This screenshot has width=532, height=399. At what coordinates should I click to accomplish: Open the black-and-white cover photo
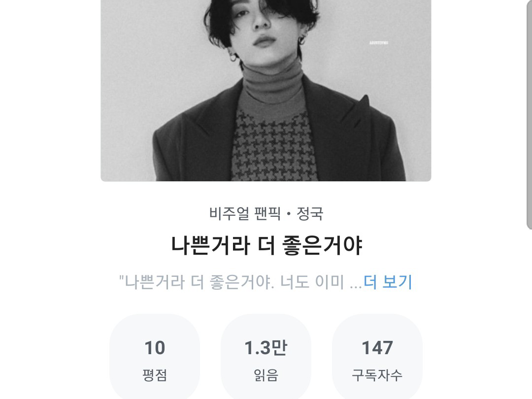(266, 91)
